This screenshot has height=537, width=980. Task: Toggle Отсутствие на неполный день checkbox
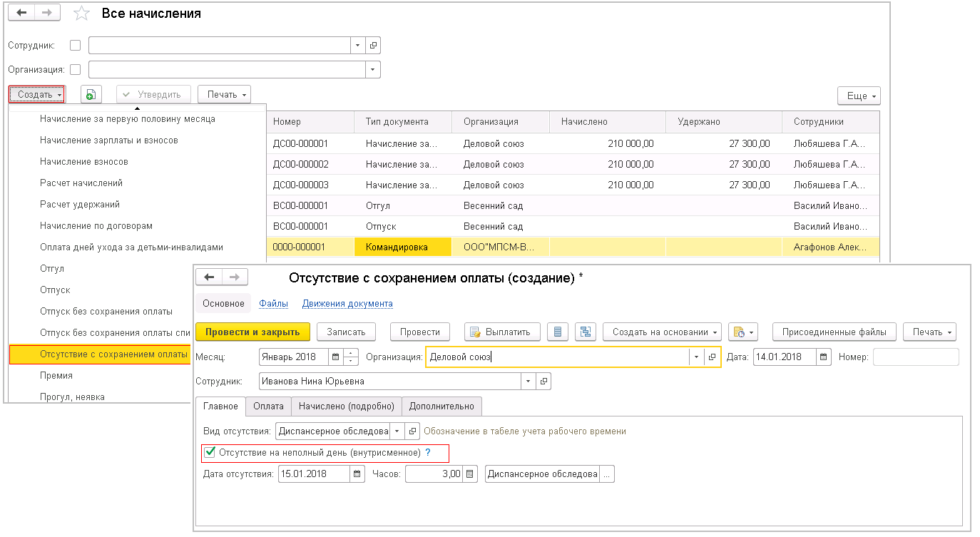tap(210, 452)
